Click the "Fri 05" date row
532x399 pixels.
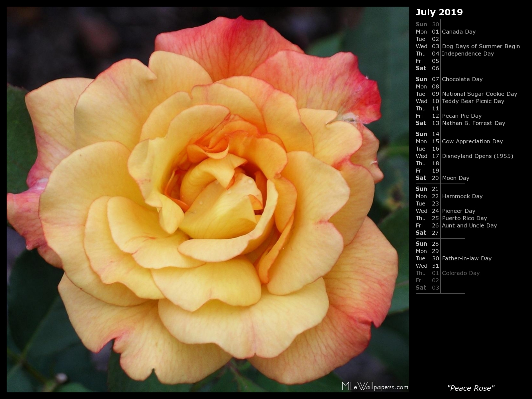pos(427,61)
